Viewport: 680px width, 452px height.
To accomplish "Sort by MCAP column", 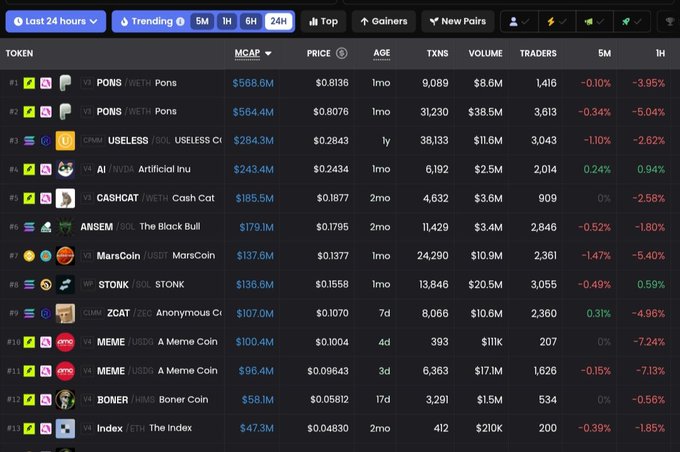I will tap(253, 53).
